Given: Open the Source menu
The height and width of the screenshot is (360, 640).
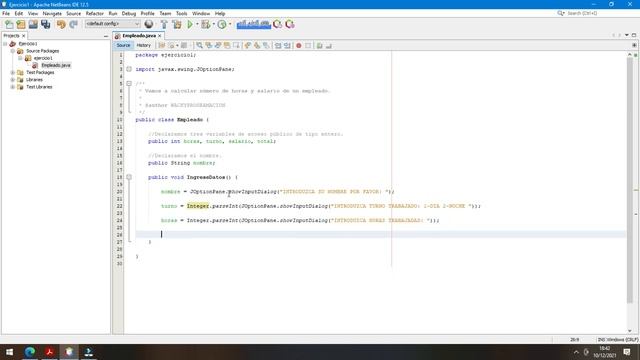Looking at the screenshot, I should coord(73,13).
